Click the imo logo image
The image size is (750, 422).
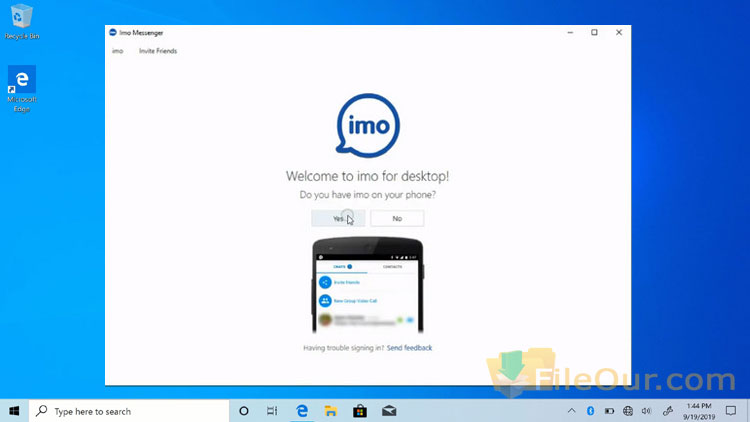coord(367,125)
